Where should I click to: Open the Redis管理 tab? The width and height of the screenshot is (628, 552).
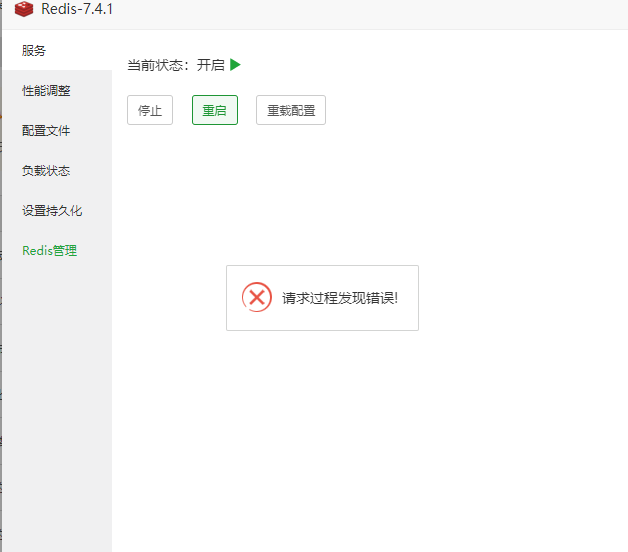pyautogui.click(x=57, y=251)
